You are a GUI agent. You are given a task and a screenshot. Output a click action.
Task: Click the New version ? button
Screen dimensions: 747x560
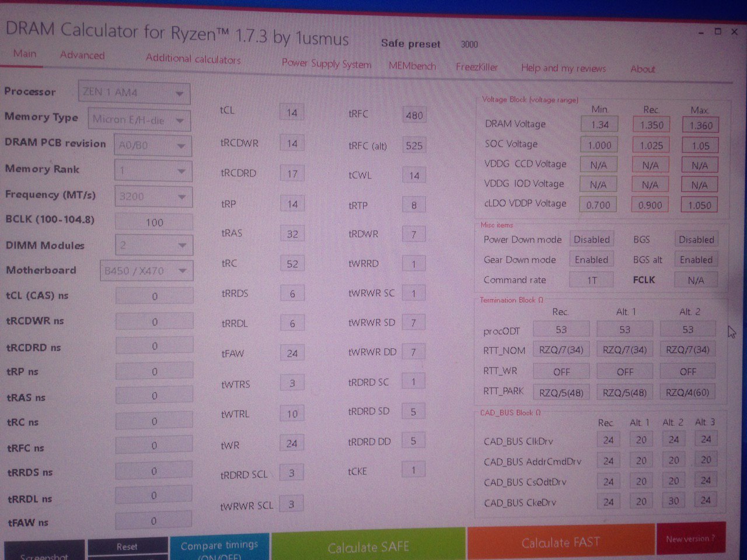click(x=691, y=538)
